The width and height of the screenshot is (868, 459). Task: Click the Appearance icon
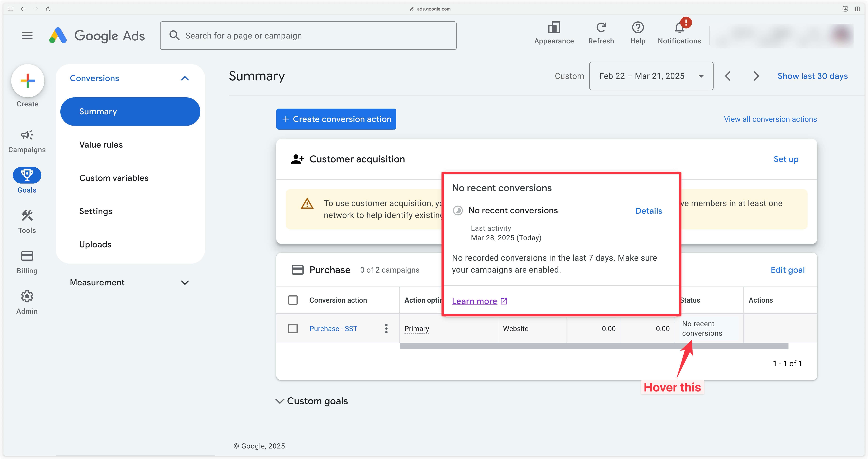pyautogui.click(x=554, y=28)
